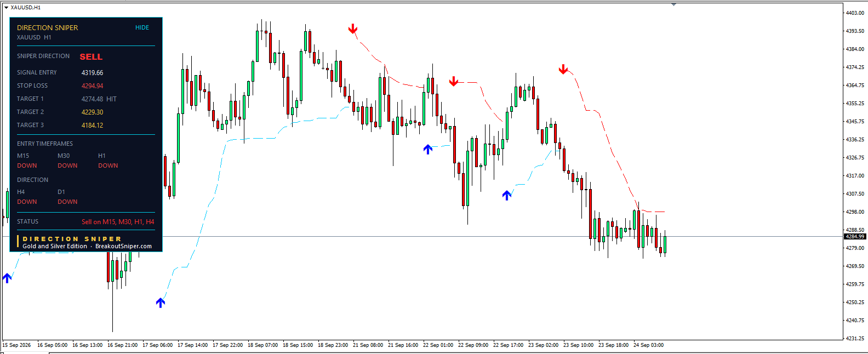Click the XAUUSD H1 subtitle in the panel
The height and width of the screenshot is (354, 868).
pyautogui.click(x=34, y=37)
